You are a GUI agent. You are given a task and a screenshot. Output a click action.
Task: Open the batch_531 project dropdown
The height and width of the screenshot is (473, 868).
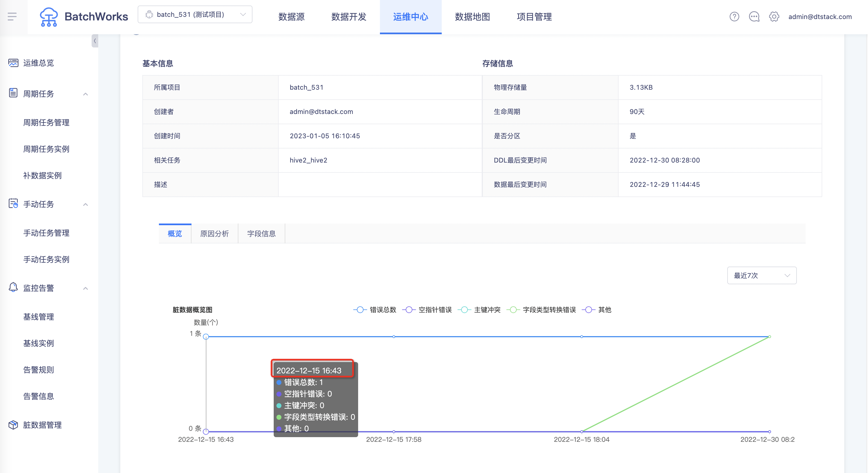(195, 15)
